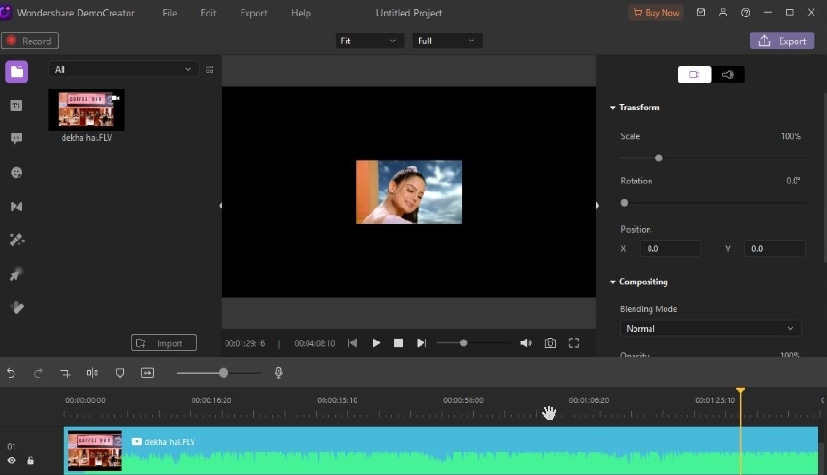Click the Record button
The width and height of the screenshot is (827, 475).
pyautogui.click(x=30, y=41)
